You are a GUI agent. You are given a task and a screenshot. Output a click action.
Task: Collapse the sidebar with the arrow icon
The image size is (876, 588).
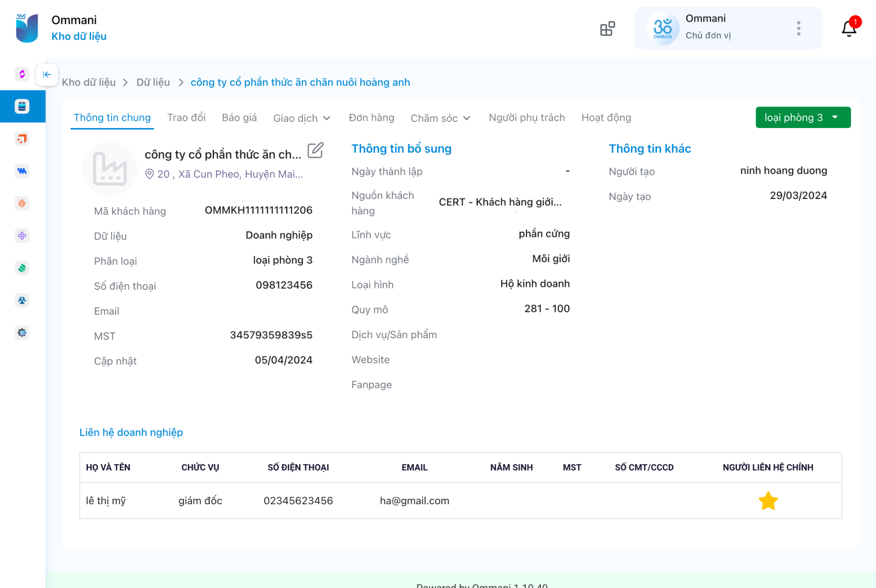[x=47, y=75]
